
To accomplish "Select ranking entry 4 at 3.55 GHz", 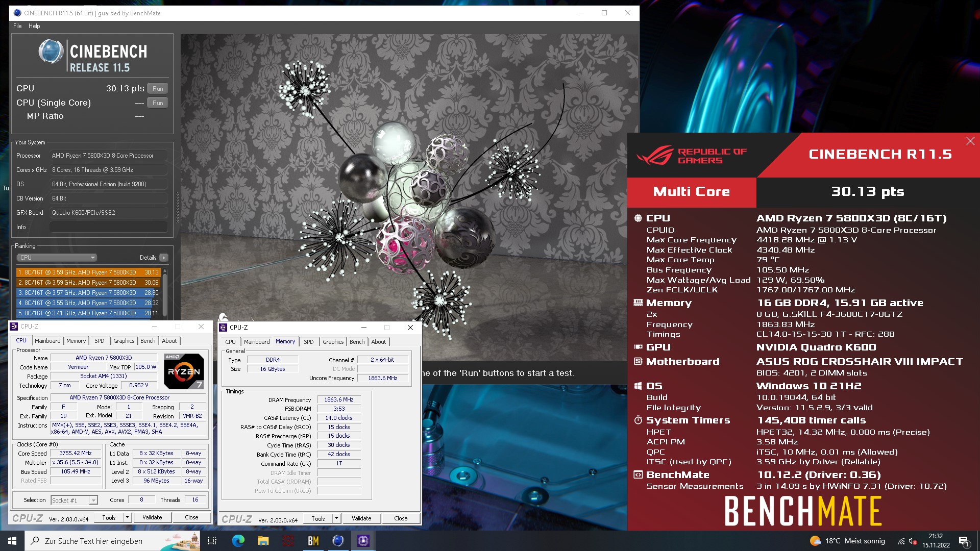I will [88, 303].
